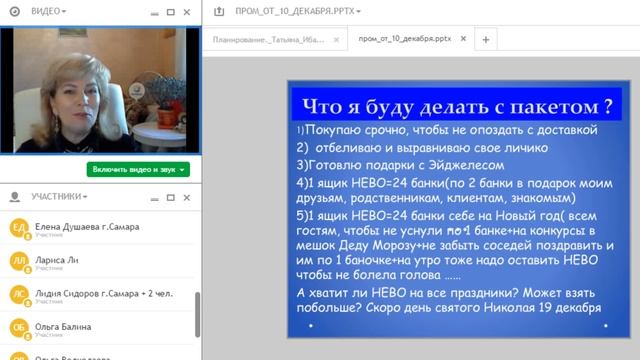Screen dimensions: 640x360
Task: Click slide italic line А хватит ли НЕВО
Action: (x=449, y=300)
